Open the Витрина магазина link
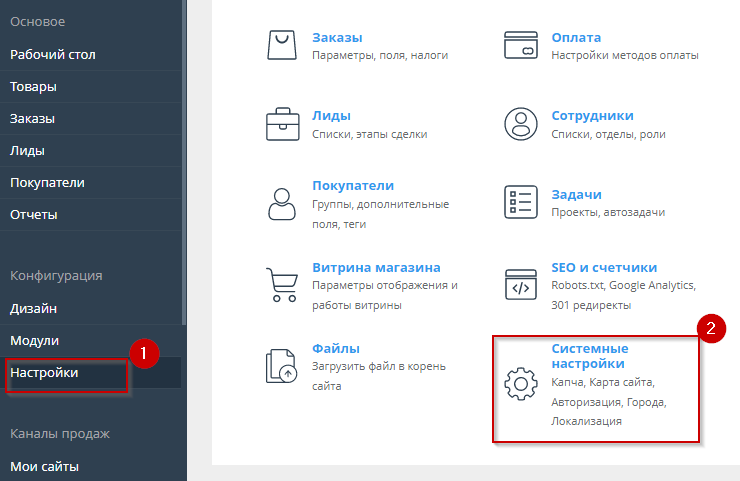The image size is (740, 481). (x=376, y=267)
